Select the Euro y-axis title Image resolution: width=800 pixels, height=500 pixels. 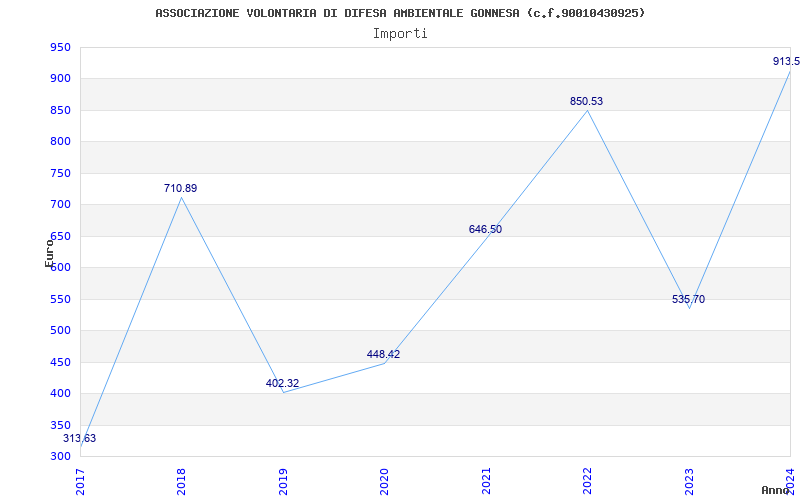point(49,253)
